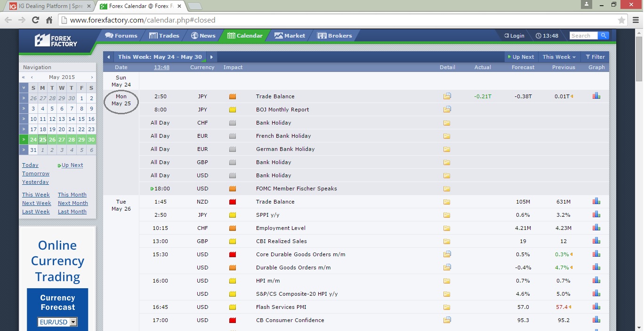Open the News section

203,36
